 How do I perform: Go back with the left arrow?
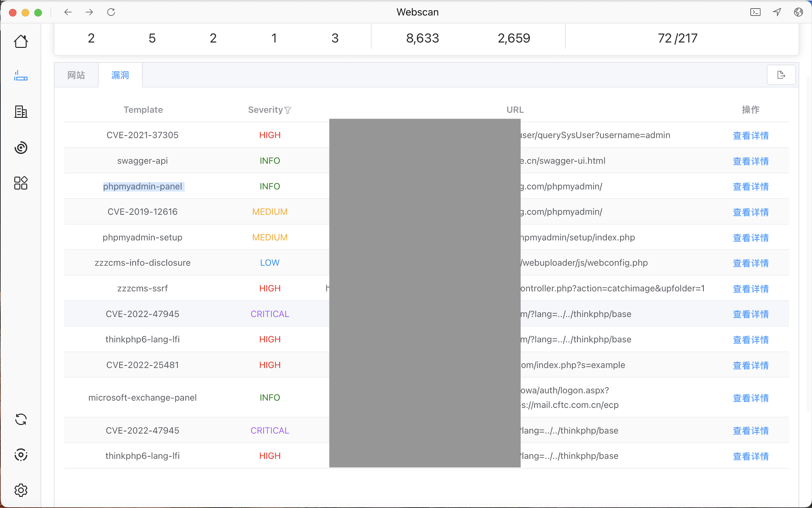coord(68,12)
